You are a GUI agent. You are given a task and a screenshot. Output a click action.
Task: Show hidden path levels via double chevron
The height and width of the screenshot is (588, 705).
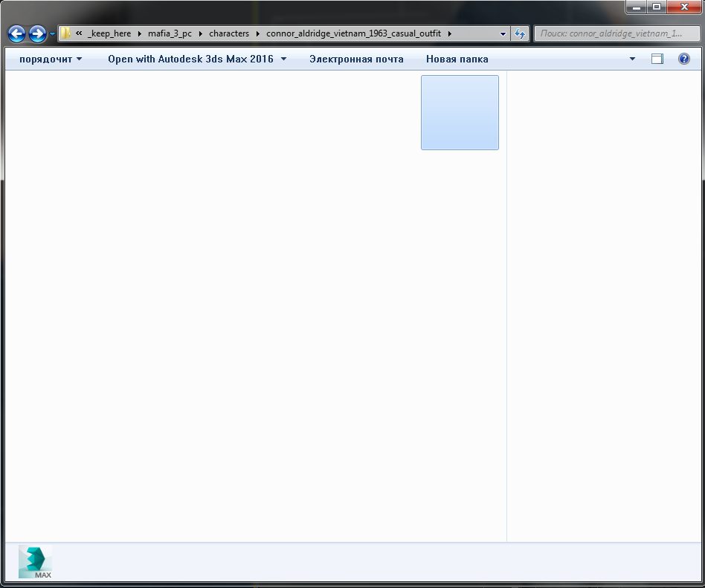click(79, 33)
